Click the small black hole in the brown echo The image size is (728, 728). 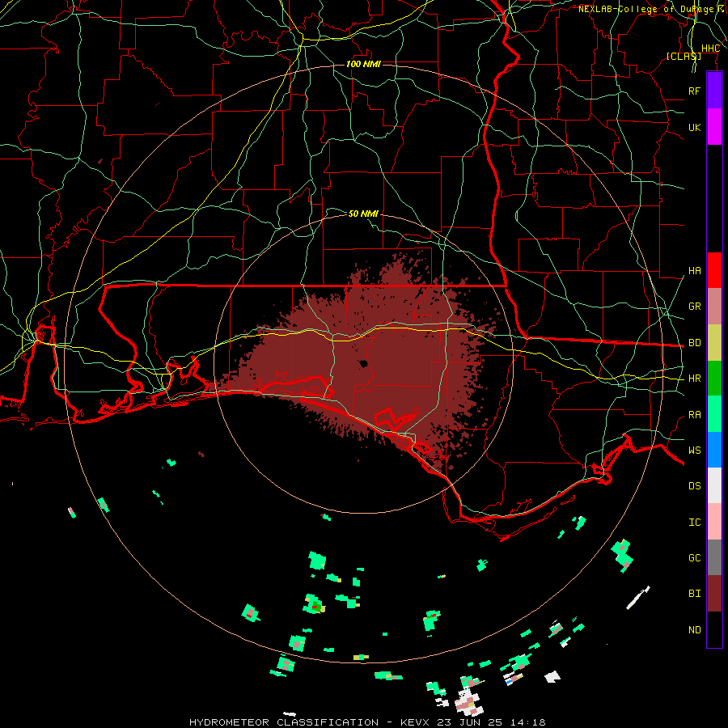point(363,363)
